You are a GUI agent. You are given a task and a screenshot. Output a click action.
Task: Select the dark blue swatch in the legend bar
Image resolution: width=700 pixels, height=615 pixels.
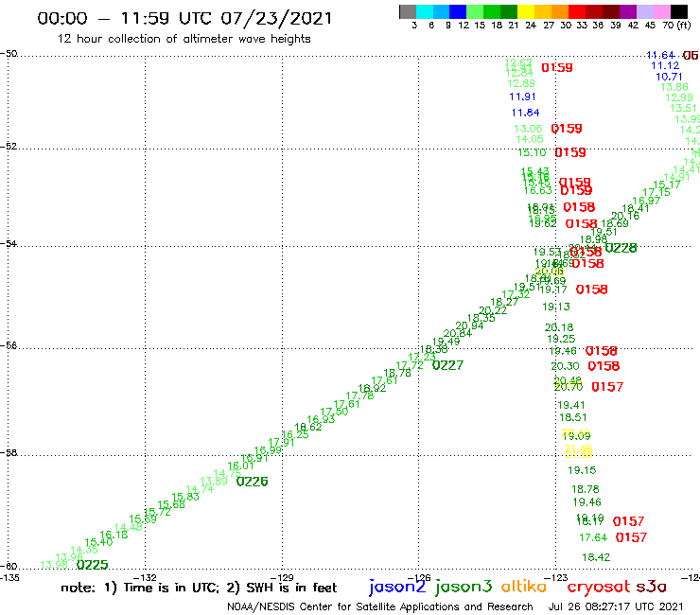click(458, 11)
